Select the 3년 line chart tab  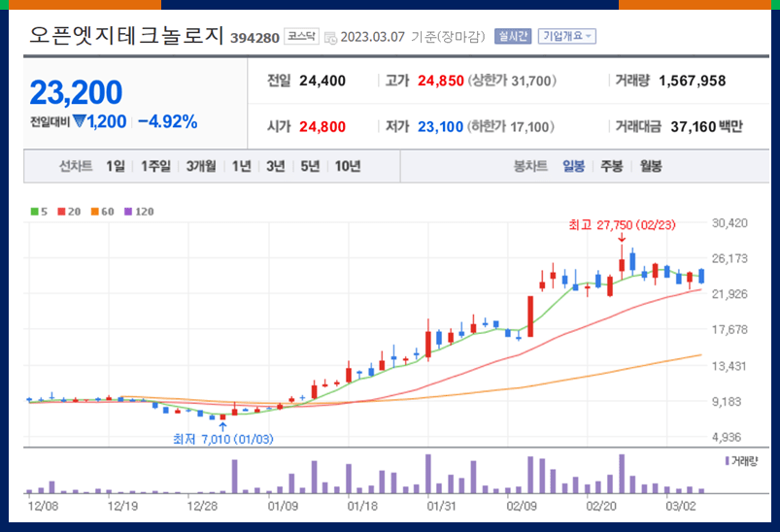click(x=276, y=166)
